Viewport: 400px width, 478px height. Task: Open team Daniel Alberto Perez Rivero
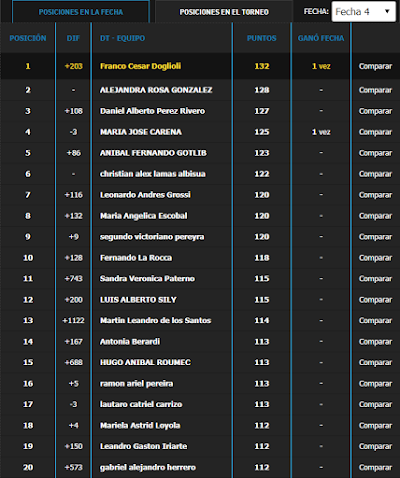[x=152, y=111]
